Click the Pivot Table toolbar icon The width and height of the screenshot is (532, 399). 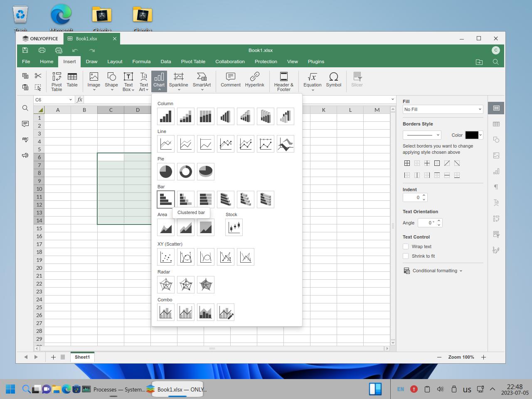pos(57,81)
